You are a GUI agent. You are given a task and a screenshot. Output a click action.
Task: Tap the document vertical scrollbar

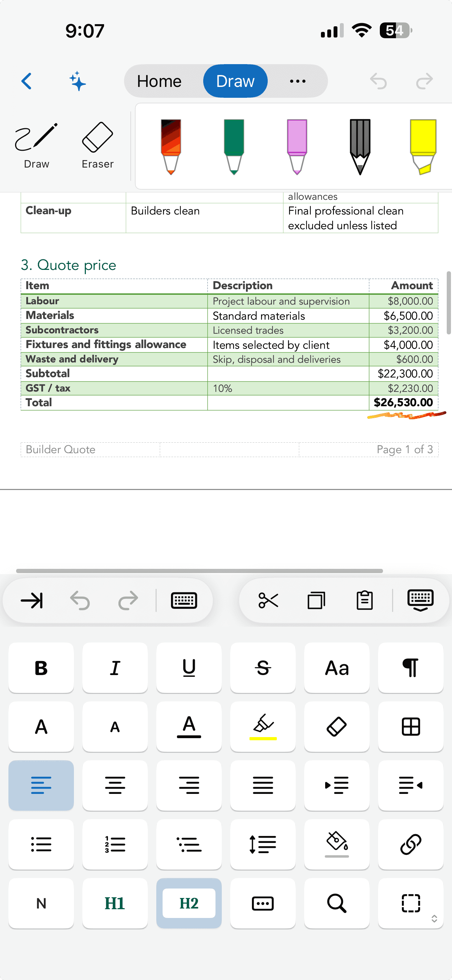448,303
